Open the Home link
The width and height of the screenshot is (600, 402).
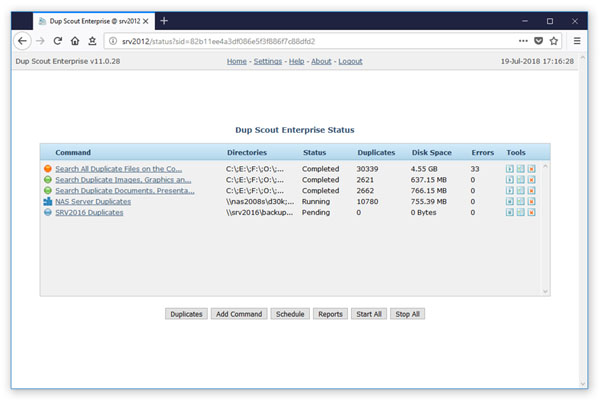[x=236, y=61]
